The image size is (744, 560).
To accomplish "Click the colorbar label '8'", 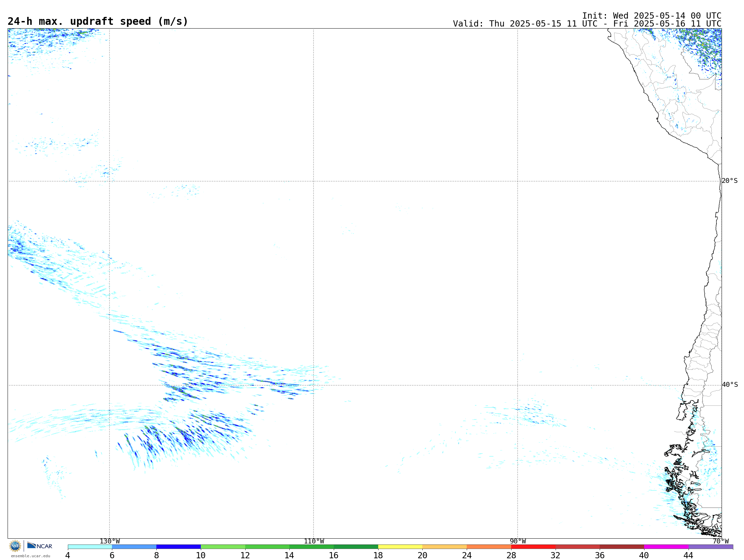I will 156,555.
